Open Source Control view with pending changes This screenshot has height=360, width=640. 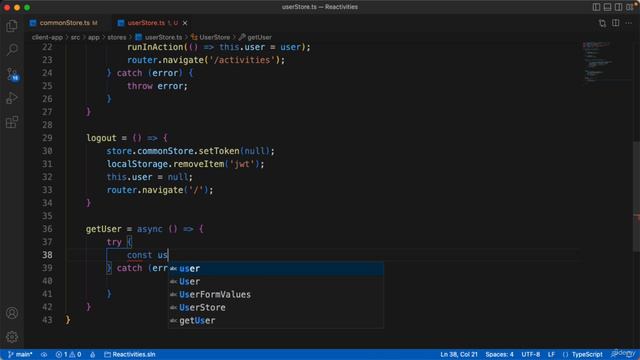point(12,74)
